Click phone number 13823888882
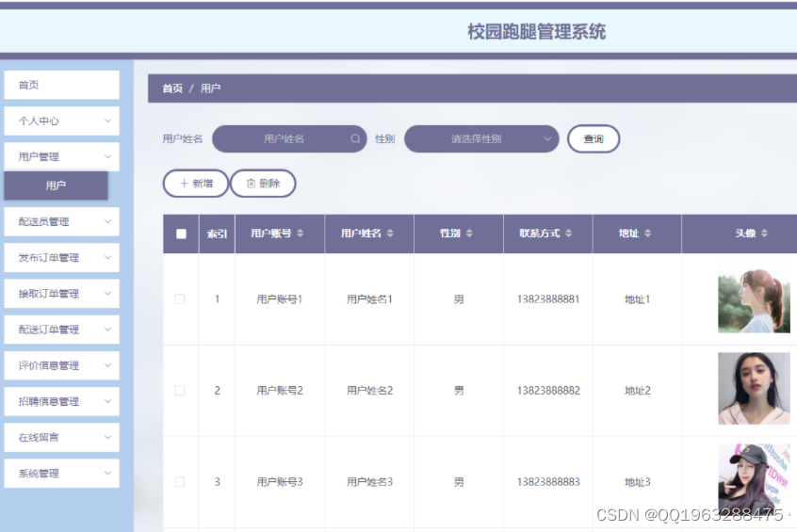The image size is (797, 532). (548, 391)
